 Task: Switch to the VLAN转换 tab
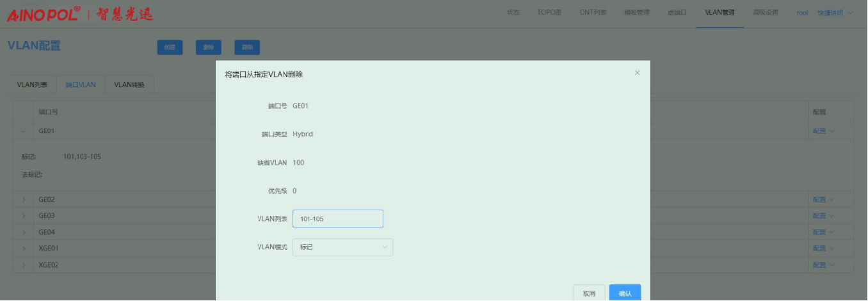point(129,85)
